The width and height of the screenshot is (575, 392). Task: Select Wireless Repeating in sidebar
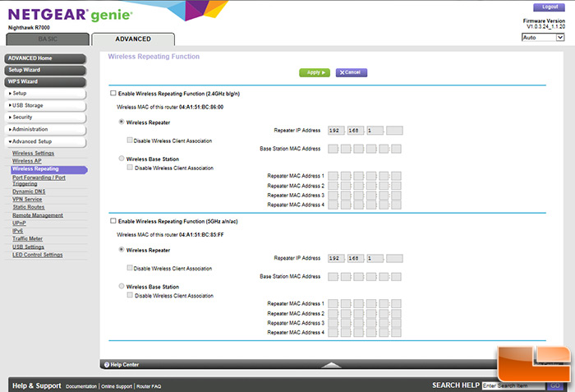pyautogui.click(x=49, y=169)
